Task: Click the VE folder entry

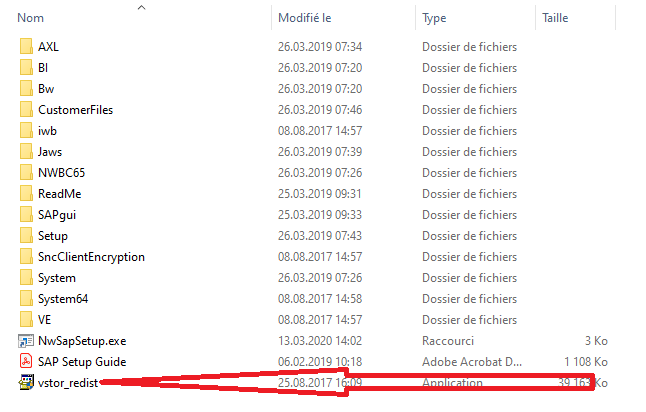Action: (x=45, y=320)
